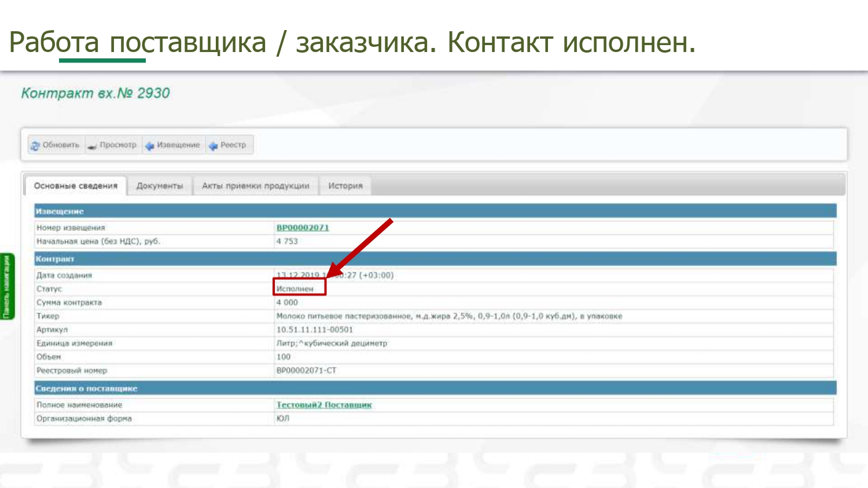Expand the green Панель навигации side panel
868x488 pixels.
7,286
